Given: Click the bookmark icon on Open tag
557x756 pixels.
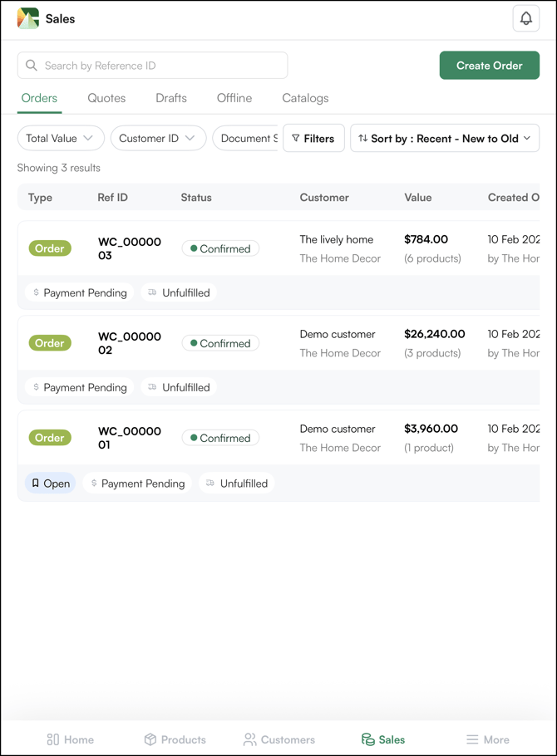Looking at the screenshot, I should [36, 483].
